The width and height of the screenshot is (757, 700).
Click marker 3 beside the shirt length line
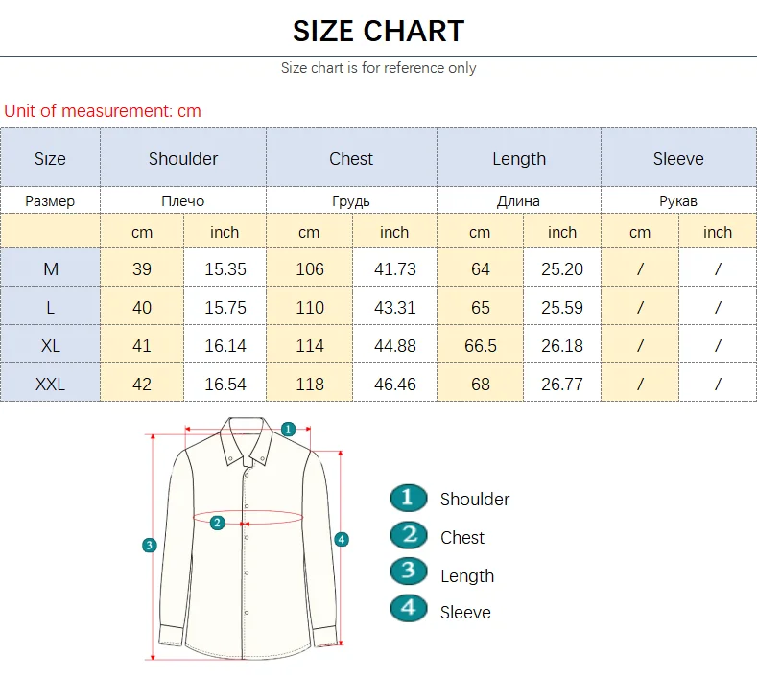click(x=149, y=546)
